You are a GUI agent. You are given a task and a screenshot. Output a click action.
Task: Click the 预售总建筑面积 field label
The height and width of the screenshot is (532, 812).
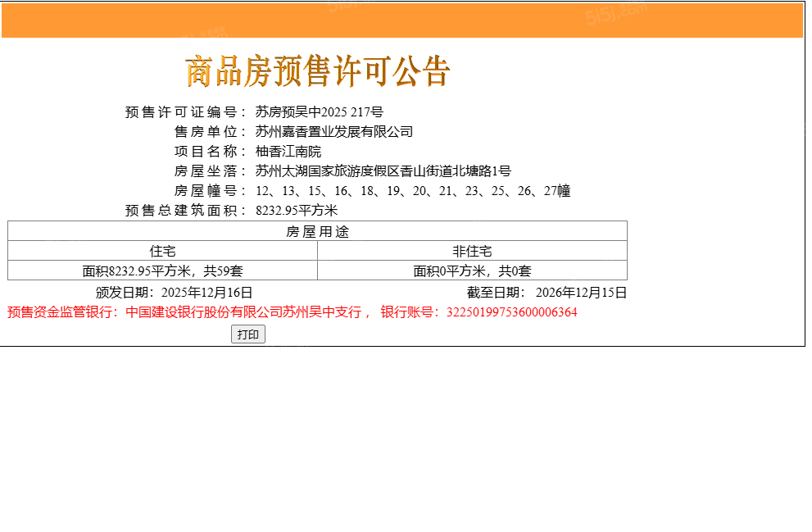[x=185, y=211]
